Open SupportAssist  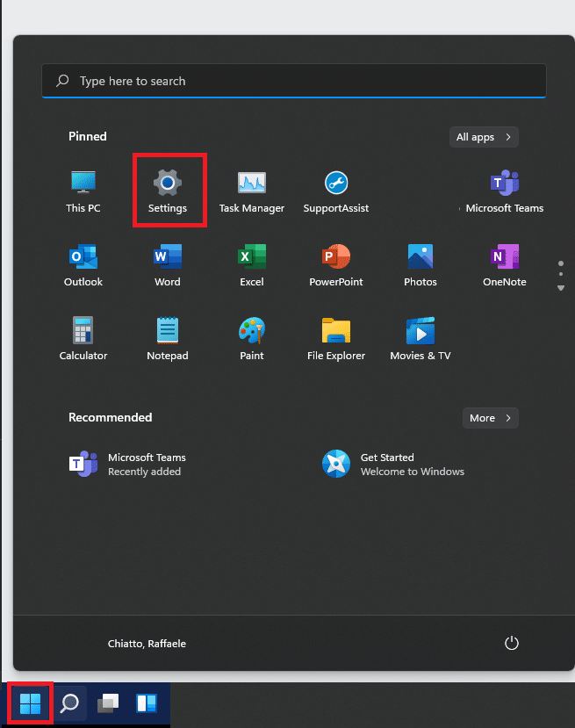click(336, 191)
